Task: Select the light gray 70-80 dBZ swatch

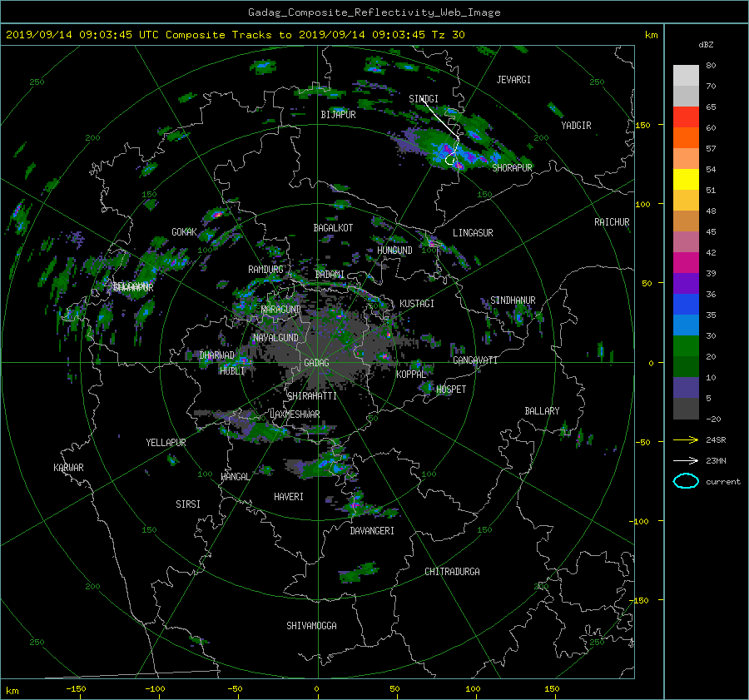Action: click(x=686, y=75)
